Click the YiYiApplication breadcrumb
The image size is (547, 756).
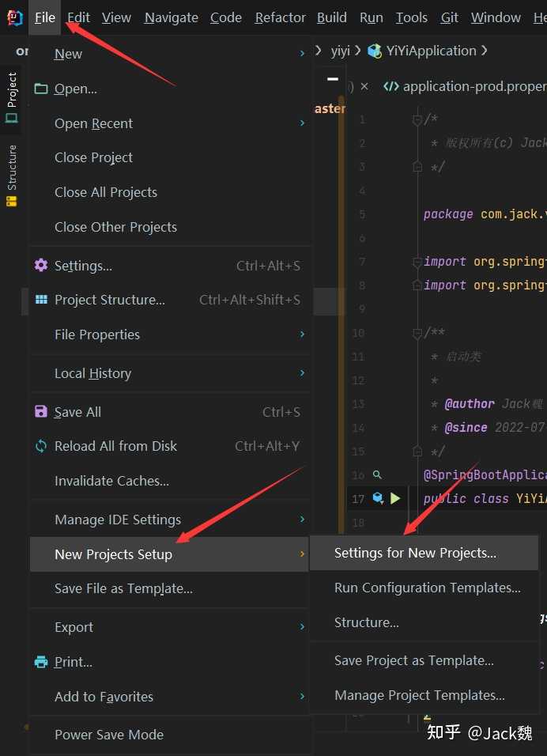click(431, 51)
